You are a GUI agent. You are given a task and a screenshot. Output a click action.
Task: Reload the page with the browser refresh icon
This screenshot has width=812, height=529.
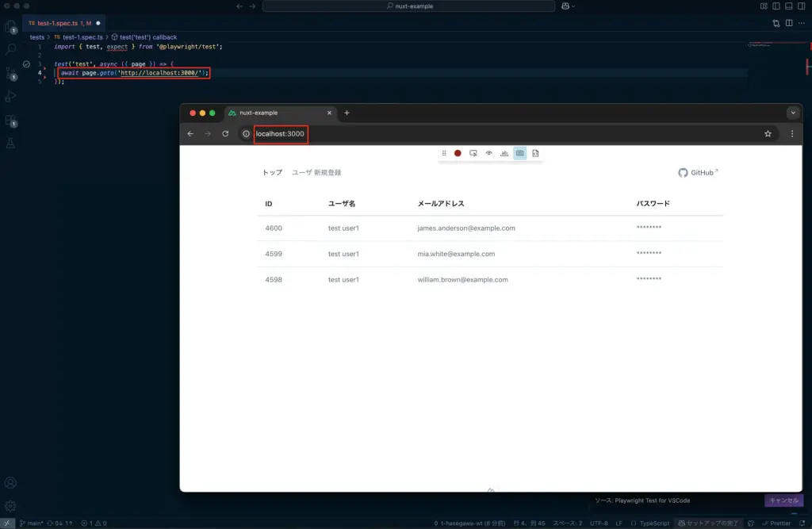coord(226,134)
